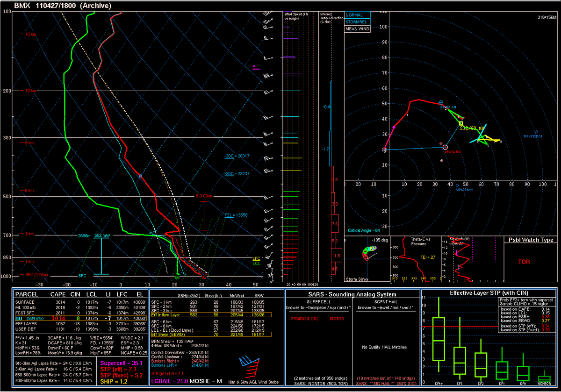Click the Bunkers left mover marker on hodograph
Screen dimensions: 561x392
(x=441, y=102)
